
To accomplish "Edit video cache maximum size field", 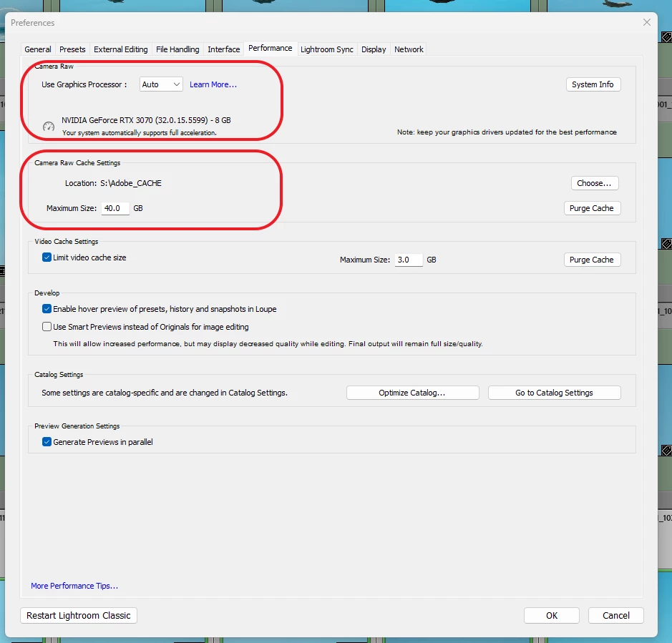I will point(409,260).
